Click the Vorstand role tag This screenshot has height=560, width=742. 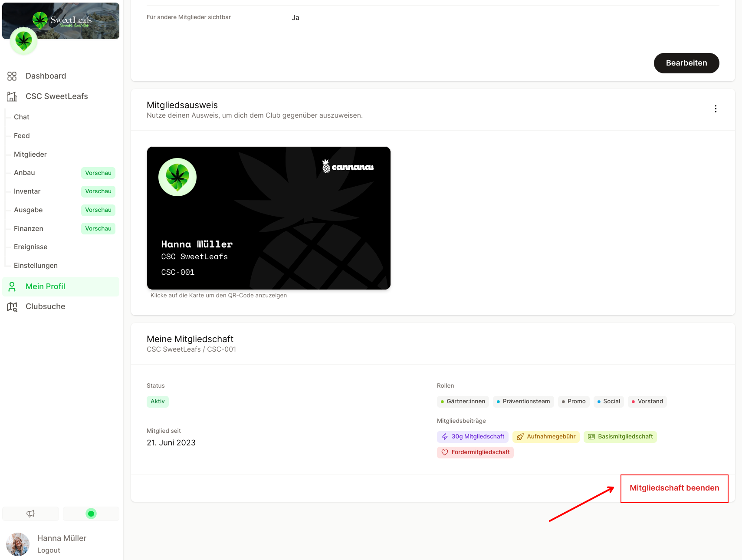click(647, 402)
